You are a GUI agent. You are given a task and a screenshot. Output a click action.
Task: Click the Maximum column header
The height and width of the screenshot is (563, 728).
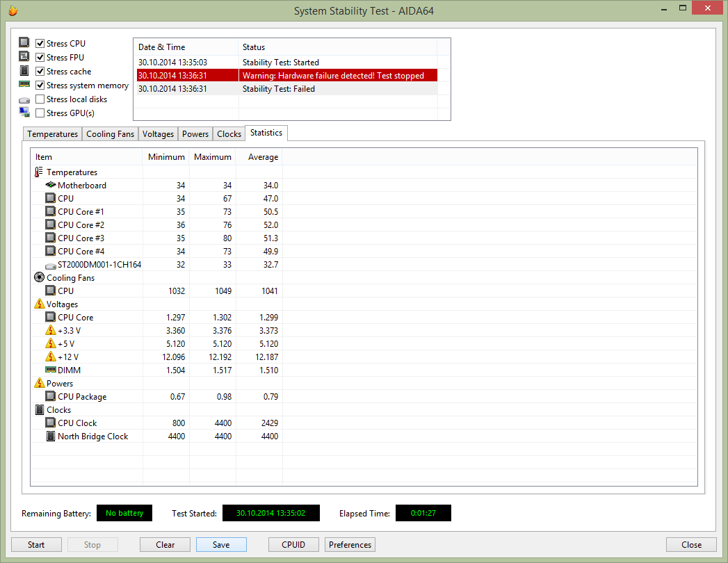point(212,157)
